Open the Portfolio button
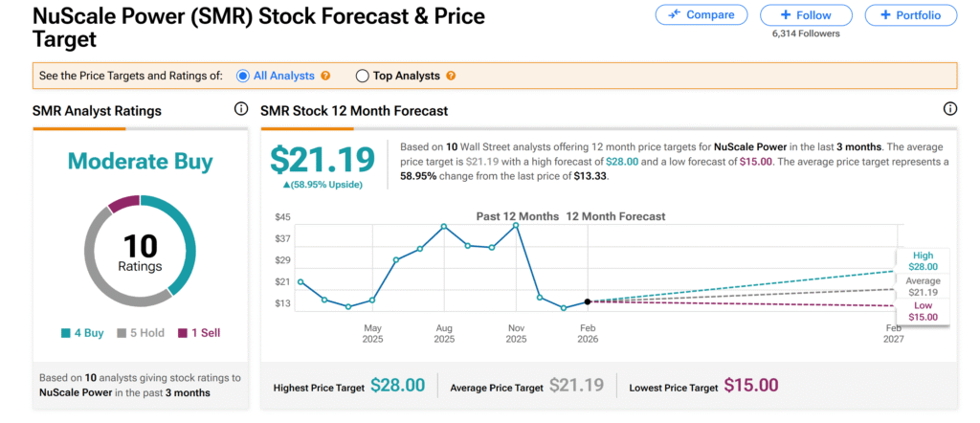980x423 pixels. pos(909,15)
